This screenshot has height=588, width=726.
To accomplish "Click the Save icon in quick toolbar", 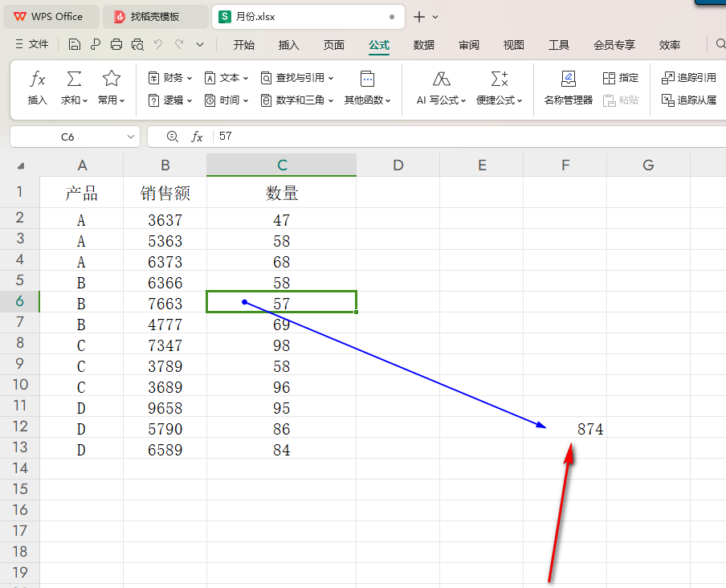I will tap(74, 44).
